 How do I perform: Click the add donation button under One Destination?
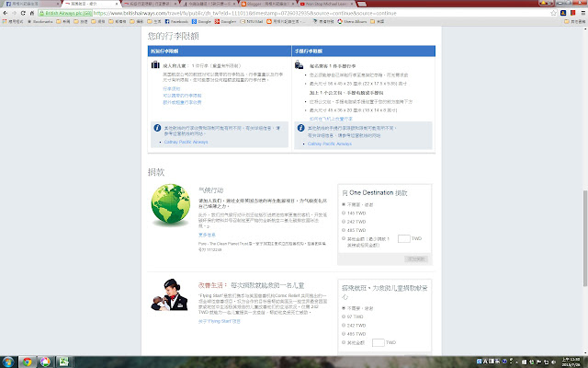(x=416, y=259)
